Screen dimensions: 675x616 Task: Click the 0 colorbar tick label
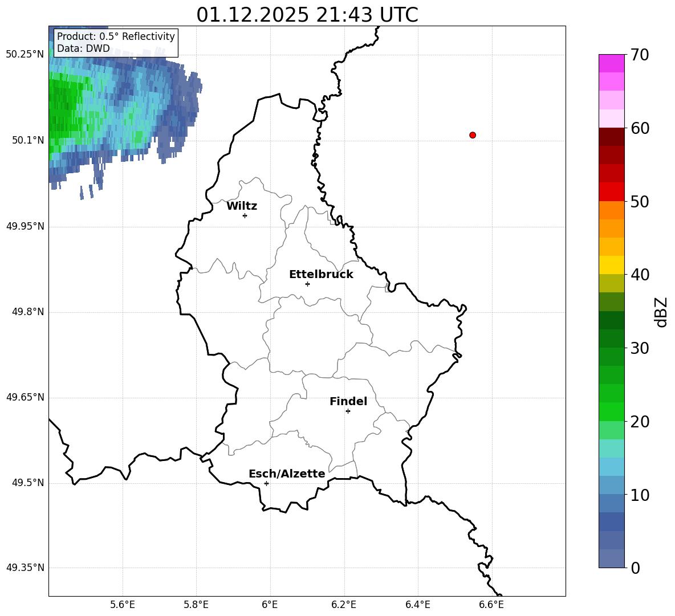click(x=636, y=568)
